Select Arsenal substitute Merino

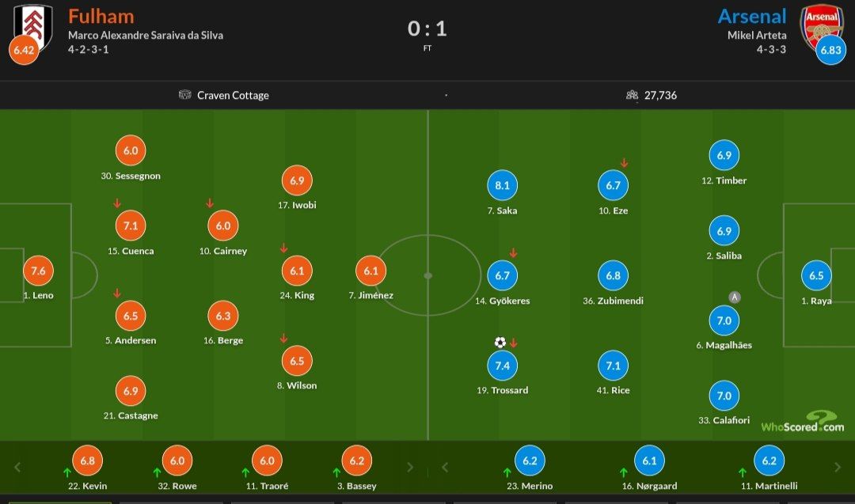530,461
